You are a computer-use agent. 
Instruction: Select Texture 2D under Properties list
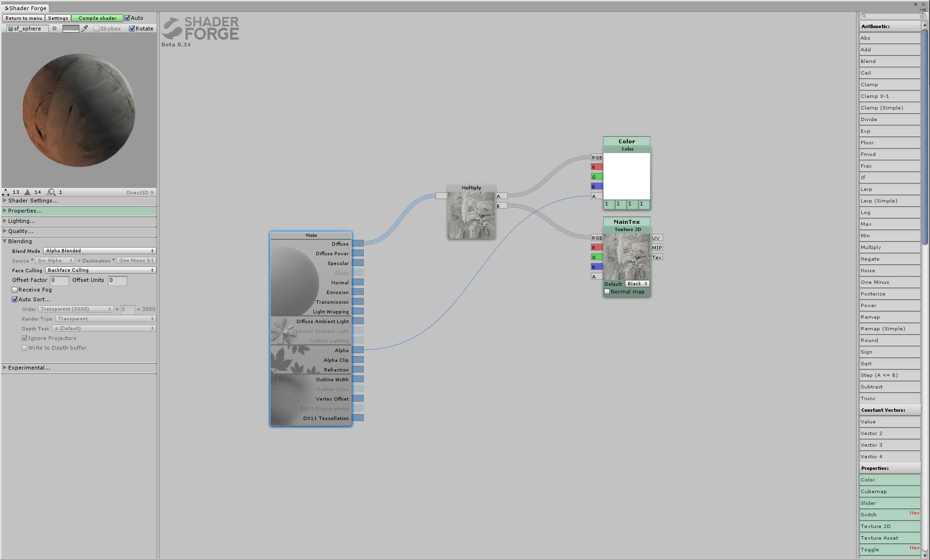(x=889, y=526)
